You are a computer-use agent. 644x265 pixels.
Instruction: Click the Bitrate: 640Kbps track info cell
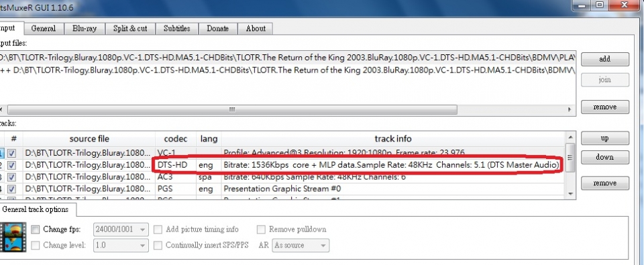click(x=393, y=177)
